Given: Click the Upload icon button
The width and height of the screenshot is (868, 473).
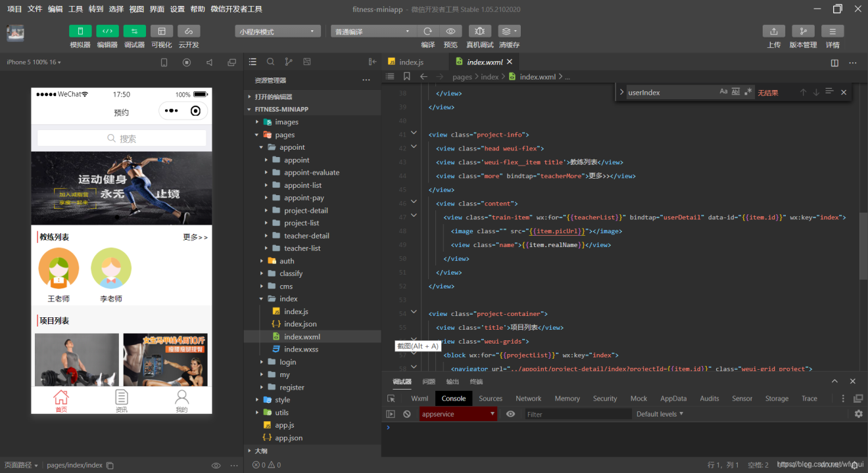Looking at the screenshot, I should [x=773, y=32].
